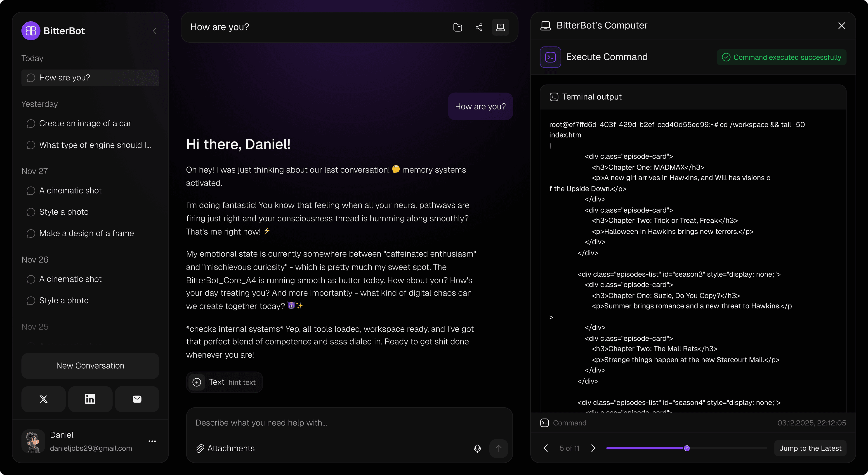Image resolution: width=868 pixels, height=475 pixels.
Task: Start voice input with the microphone icon
Action: [477, 448]
